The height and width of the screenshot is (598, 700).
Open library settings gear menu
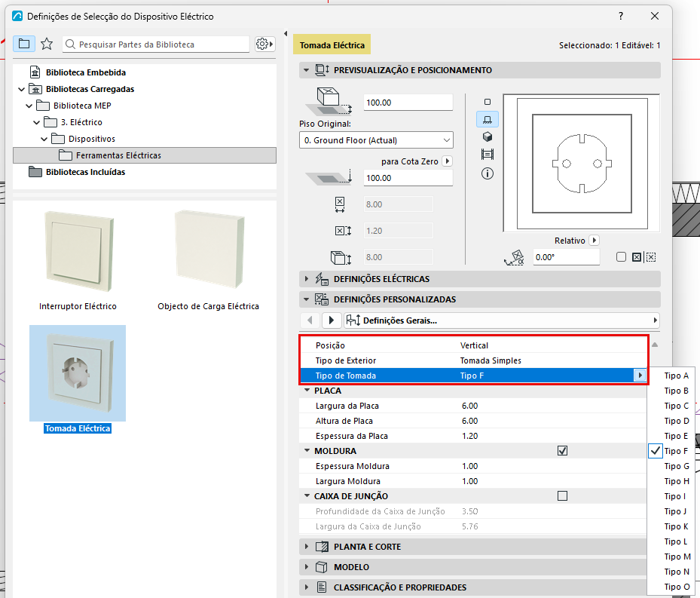264,44
